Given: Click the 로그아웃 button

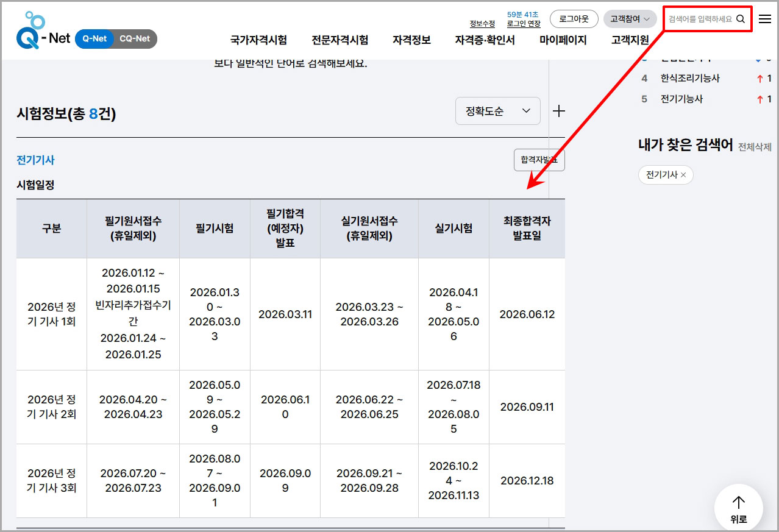Looking at the screenshot, I should pyautogui.click(x=573, y=19).
